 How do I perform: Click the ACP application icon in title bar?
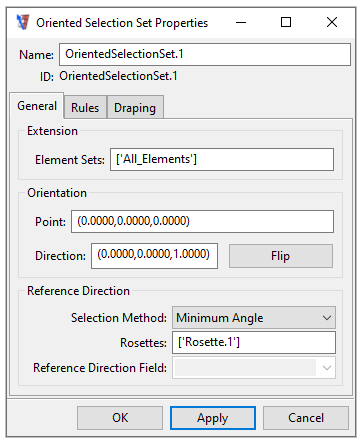tap(23, 22)
